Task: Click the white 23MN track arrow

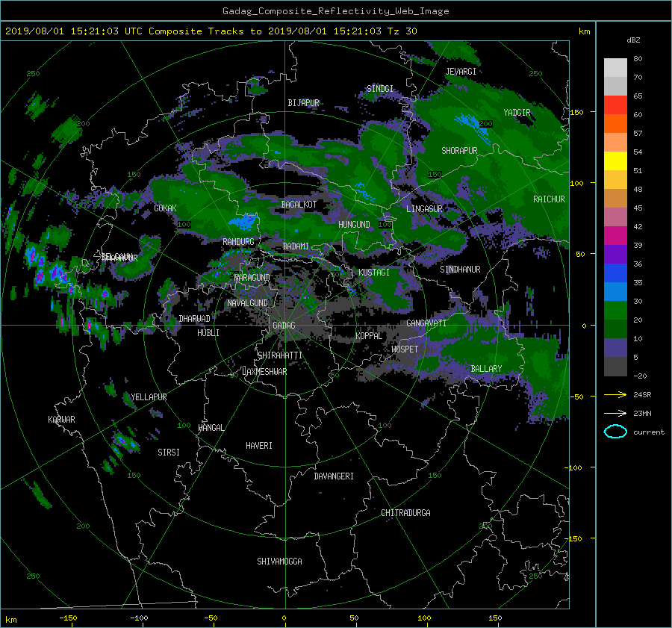Action: (x=615, y=413)
